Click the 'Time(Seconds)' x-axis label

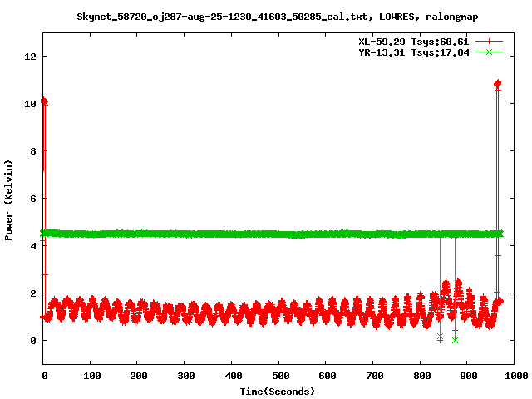277,392
